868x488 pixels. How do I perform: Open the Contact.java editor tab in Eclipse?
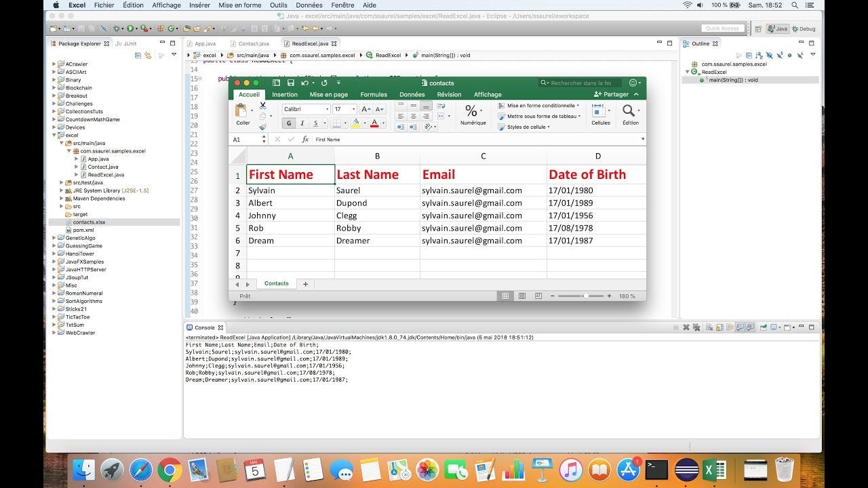click(250, 43)
